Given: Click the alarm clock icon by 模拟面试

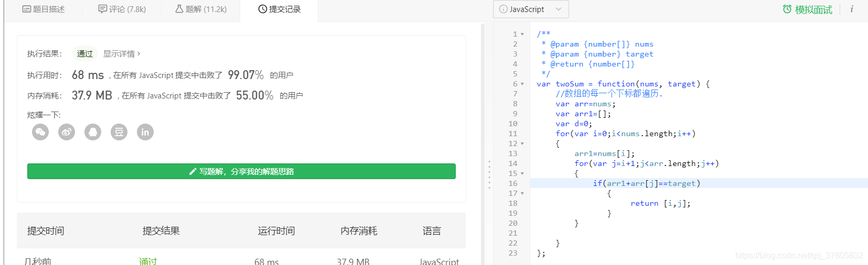Looking at the screenshot, I should pos(787,9).
